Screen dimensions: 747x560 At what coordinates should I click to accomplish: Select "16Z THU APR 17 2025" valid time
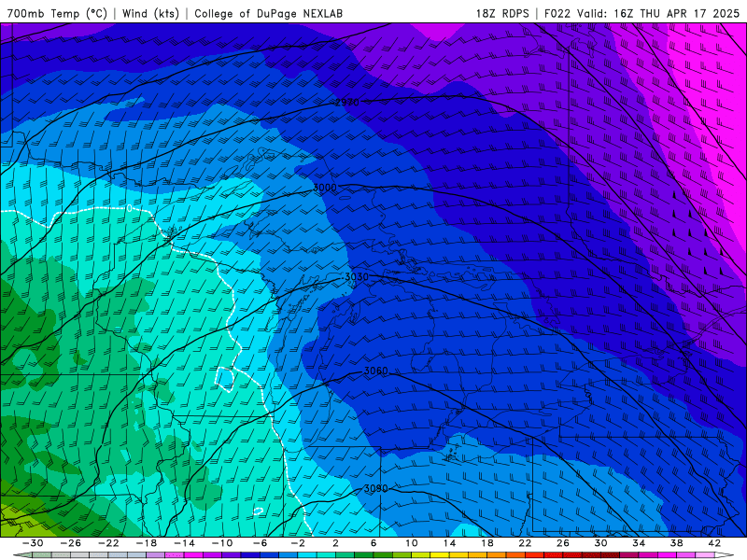(676, 13)
